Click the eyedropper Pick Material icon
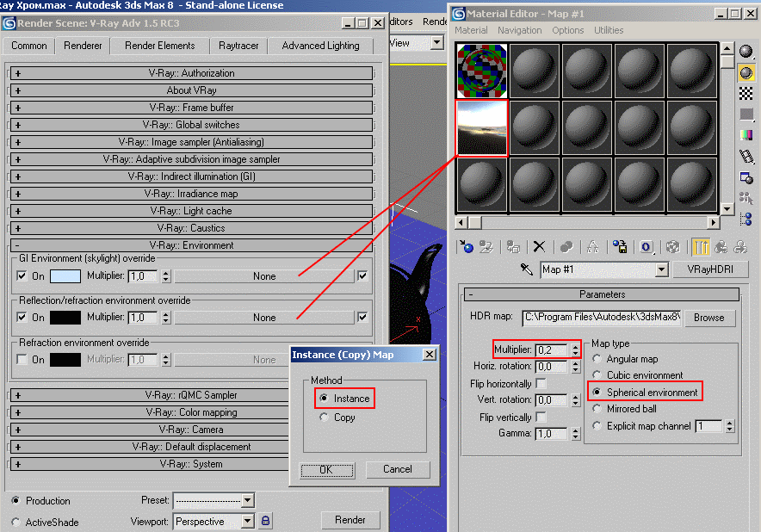The width and height of the screenshot is (761, 532). (527, 269)
